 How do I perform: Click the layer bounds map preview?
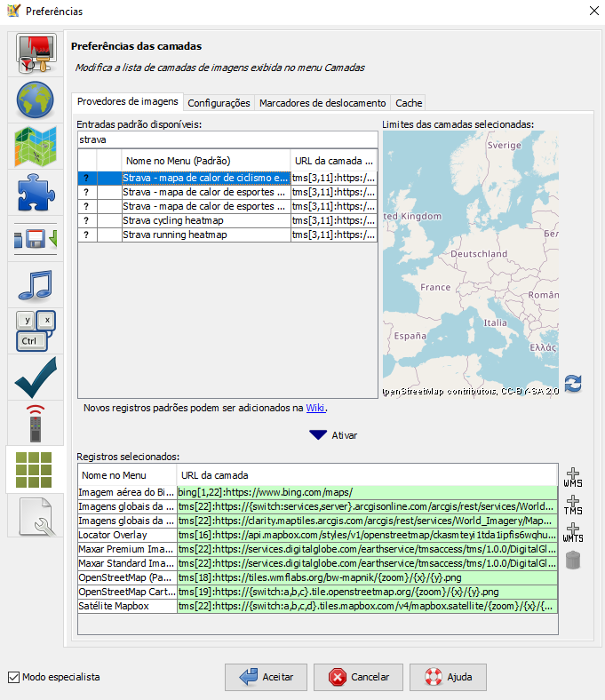(x=471, y=264)
